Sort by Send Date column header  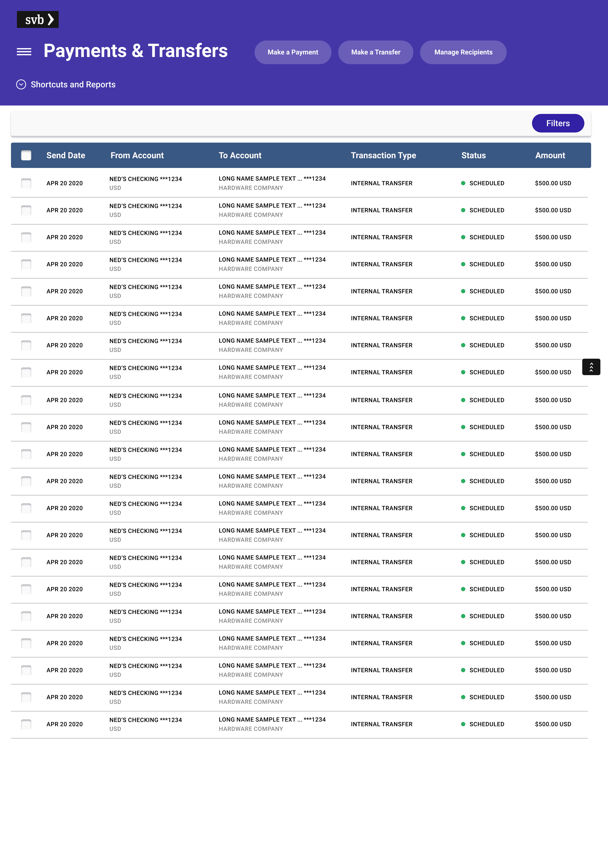click(65, 155)
